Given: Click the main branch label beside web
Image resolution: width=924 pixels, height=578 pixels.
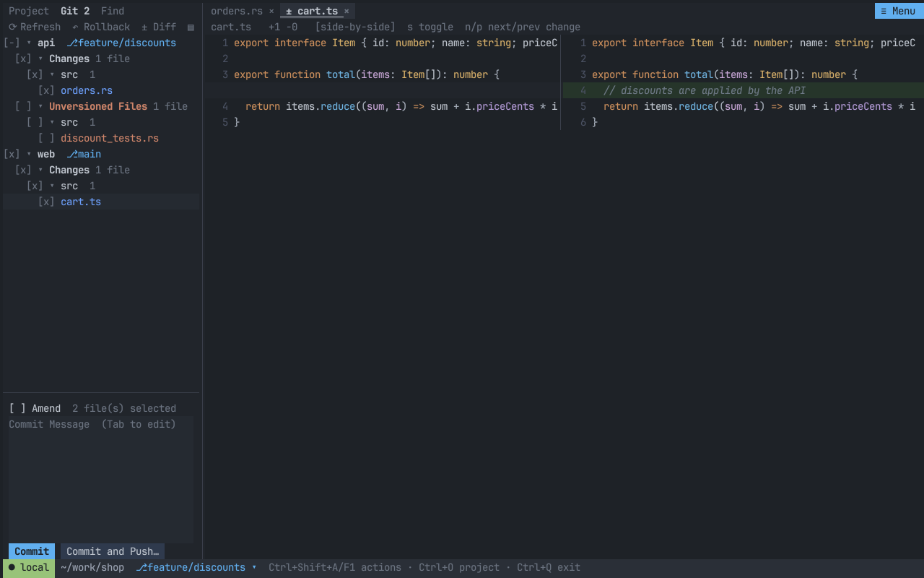Looking at the screenshot, I should (84, 154).
